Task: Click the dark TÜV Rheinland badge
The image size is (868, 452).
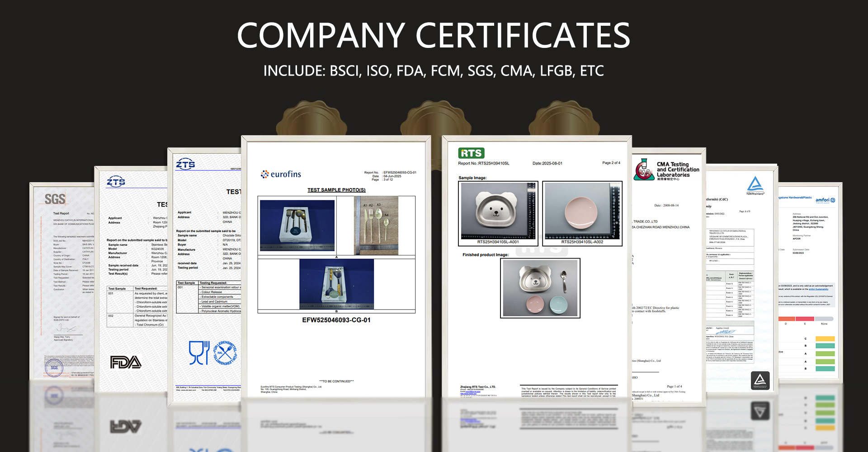Action: pyautogui.click(x=760, y=381)
